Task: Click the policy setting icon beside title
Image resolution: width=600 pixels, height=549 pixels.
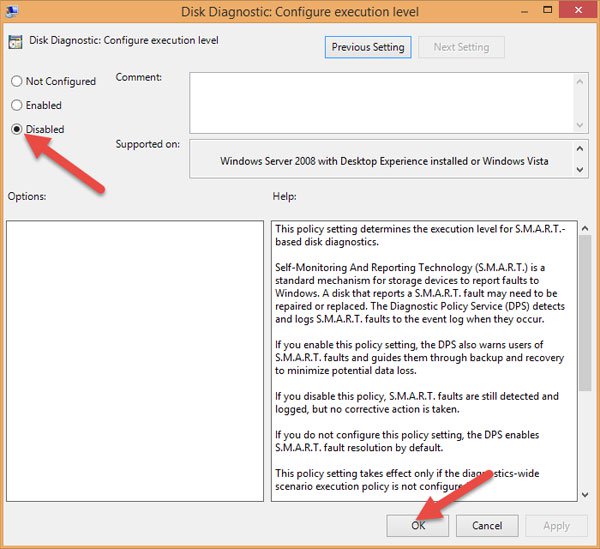Action: 15,42
